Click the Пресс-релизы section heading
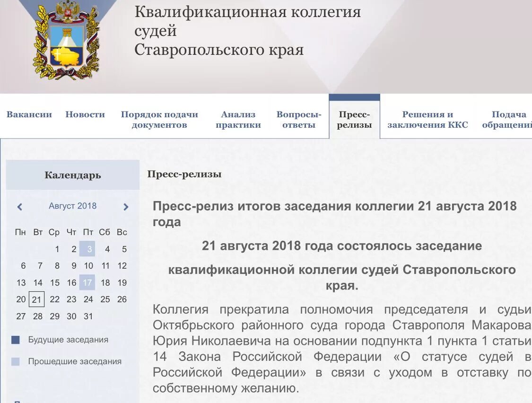The image size is (532, 403). [184, 174]
